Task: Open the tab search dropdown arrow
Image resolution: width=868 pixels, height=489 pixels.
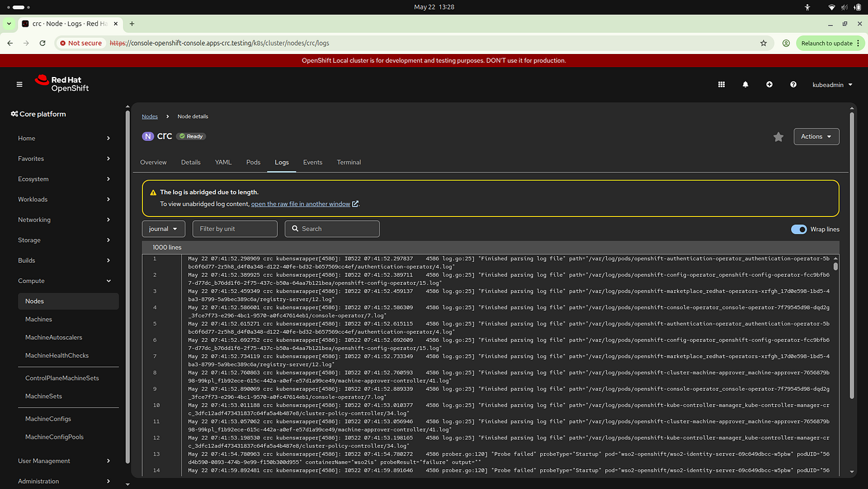Action: [8, 24]
